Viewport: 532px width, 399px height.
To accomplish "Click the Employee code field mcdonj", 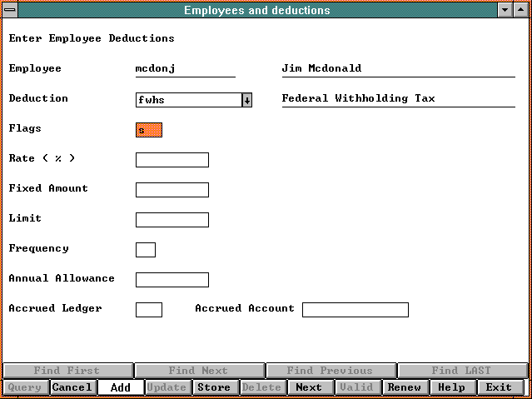I will pos(185,69).
